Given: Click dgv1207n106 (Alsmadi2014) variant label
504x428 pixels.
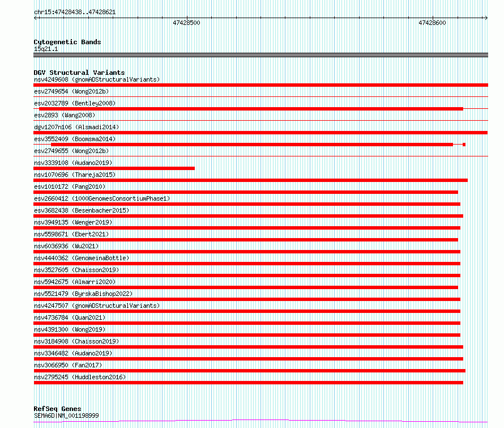Looking at the screenshot, I should click(76, 127).
